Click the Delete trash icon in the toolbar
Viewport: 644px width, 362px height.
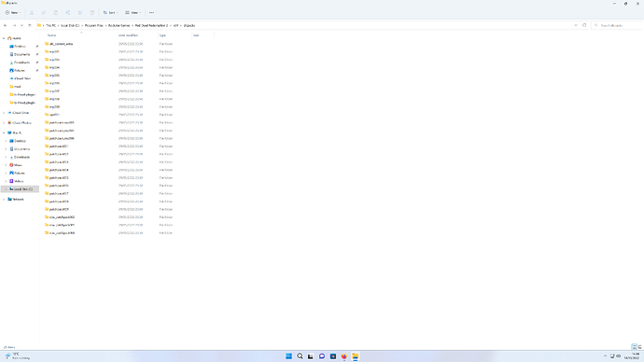point(92,13)
